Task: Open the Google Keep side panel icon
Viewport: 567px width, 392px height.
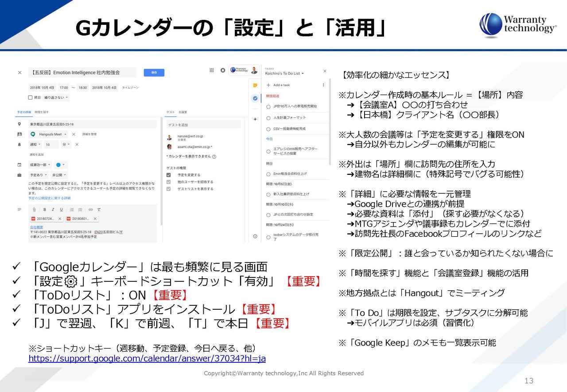Action: click(x=255, y=85)
